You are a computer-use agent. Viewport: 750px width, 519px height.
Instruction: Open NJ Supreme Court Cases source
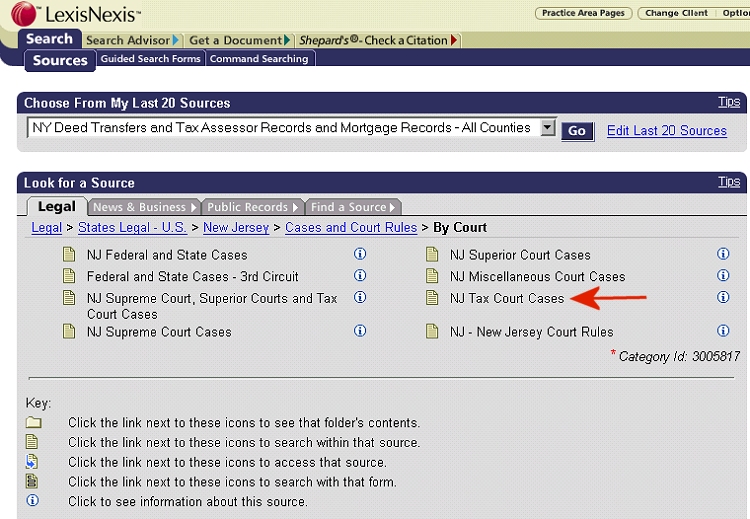tap(159, 331)
